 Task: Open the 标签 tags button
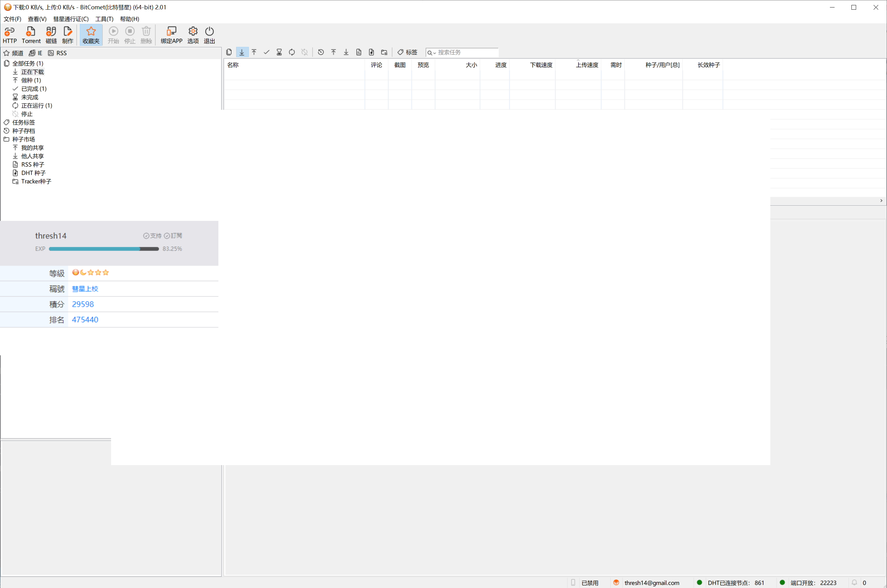coord(407,52)
